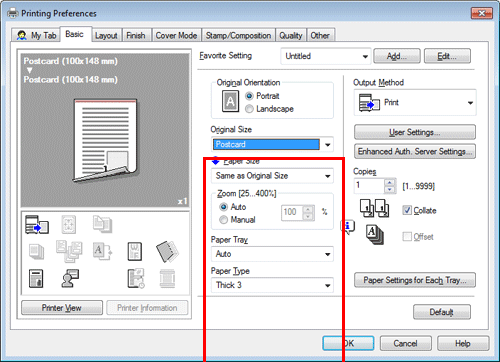Open Enhanced Auth. Server Settings...
The width and height of the screenshot is (500, 362).
(415, 151)
